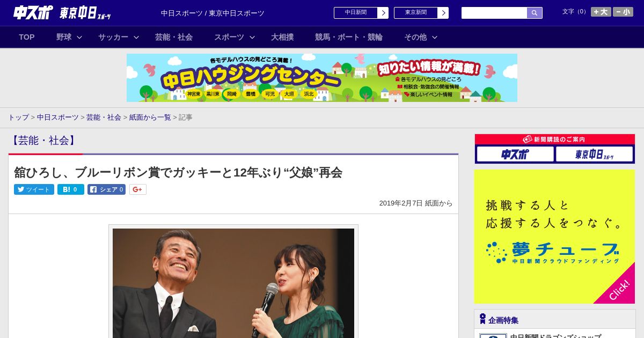Click the 東京中日スポーツ logo in header

coord(85,13)
